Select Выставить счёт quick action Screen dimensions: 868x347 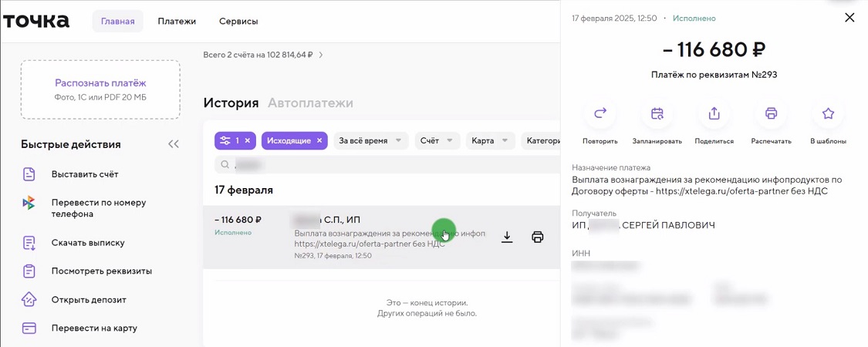85,174
